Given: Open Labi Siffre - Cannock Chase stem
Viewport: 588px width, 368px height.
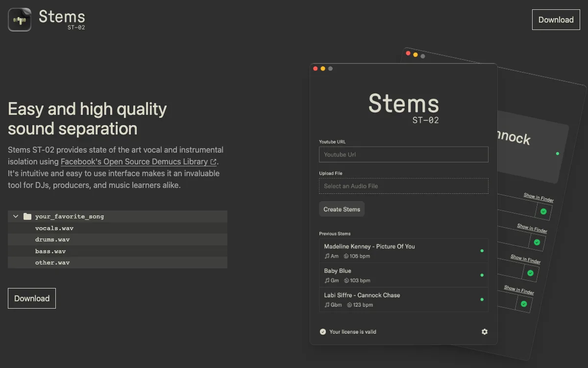Looking at the screenshot, I should pos(404,299).
